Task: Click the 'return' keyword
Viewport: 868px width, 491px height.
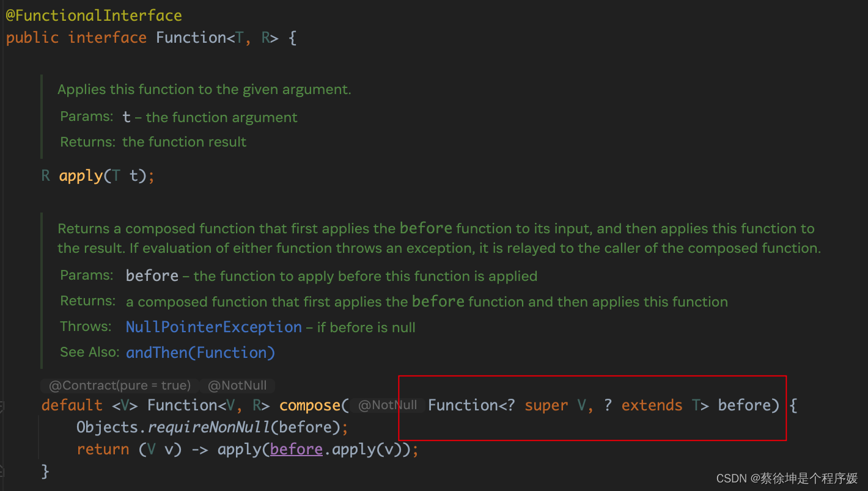Action: pos(103,449)
